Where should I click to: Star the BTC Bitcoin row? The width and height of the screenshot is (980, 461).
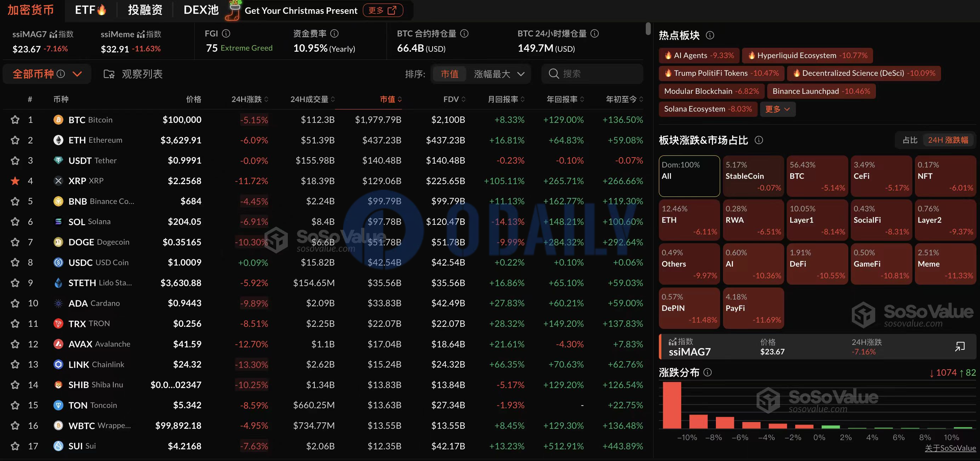(x=15, y=120)
